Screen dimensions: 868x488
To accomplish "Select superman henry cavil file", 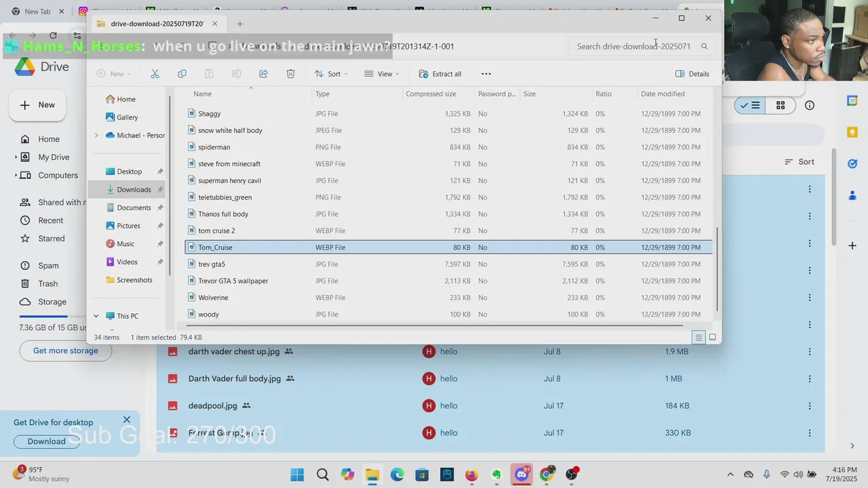I will tap(448, 180).
